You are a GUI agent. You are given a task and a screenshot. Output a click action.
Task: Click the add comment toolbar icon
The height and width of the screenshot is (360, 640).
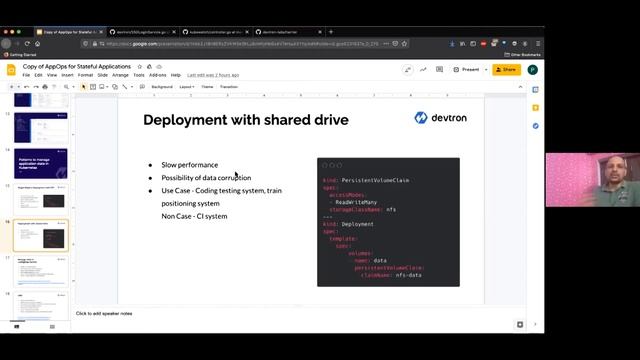[x=142, y=87]
